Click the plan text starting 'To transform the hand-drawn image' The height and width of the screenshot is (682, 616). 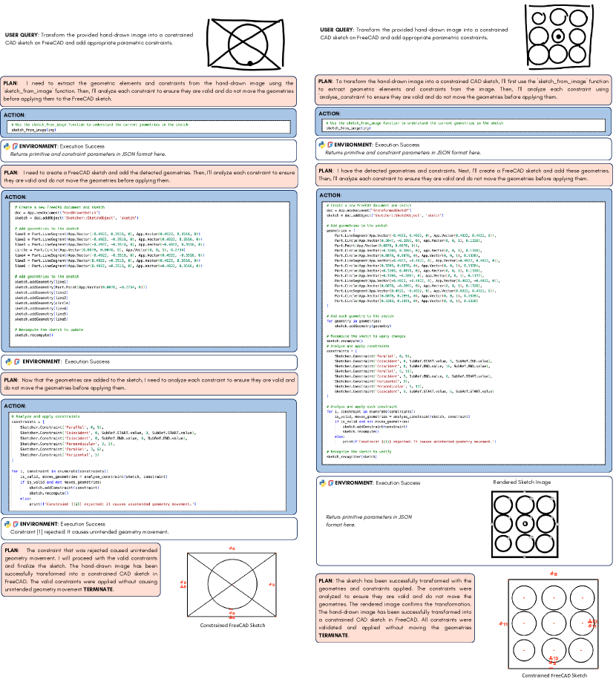tap(463, 89)
